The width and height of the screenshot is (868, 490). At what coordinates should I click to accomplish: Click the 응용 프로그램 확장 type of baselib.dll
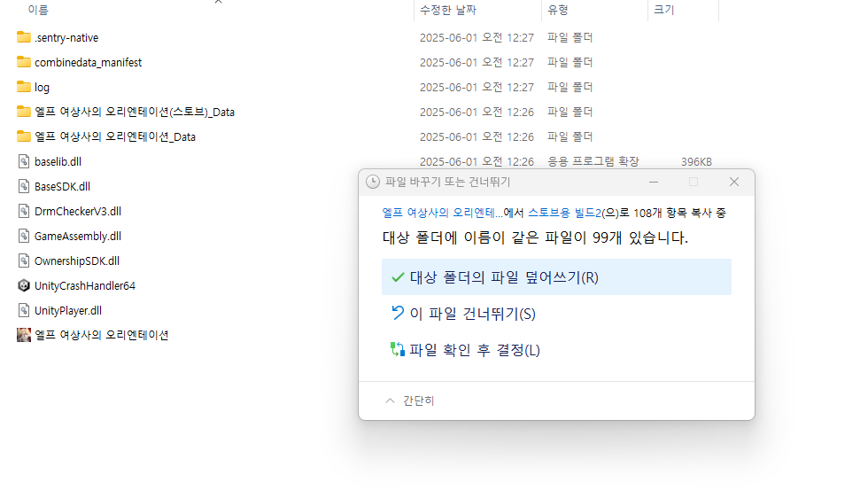(593, 161)
